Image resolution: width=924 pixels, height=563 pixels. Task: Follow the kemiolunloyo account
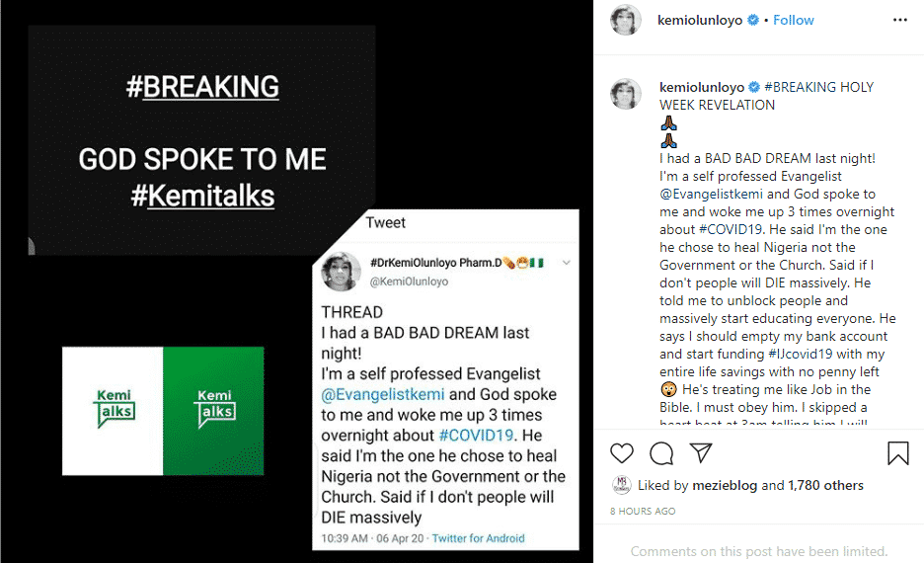click(794, 20)
